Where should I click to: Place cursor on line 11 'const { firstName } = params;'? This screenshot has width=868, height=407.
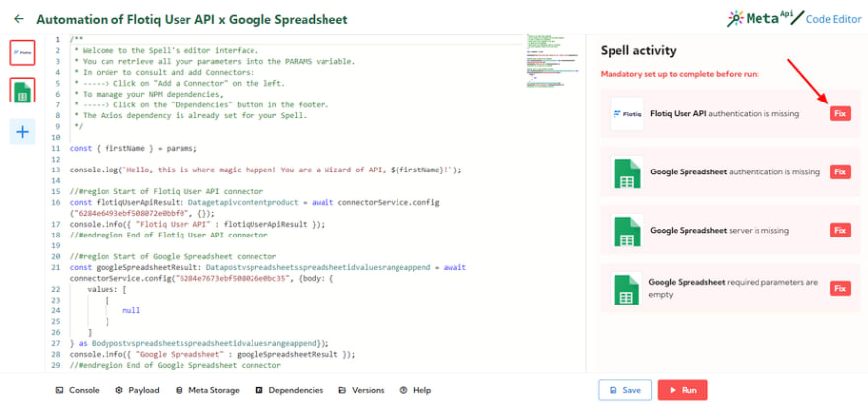coord(133,149)
